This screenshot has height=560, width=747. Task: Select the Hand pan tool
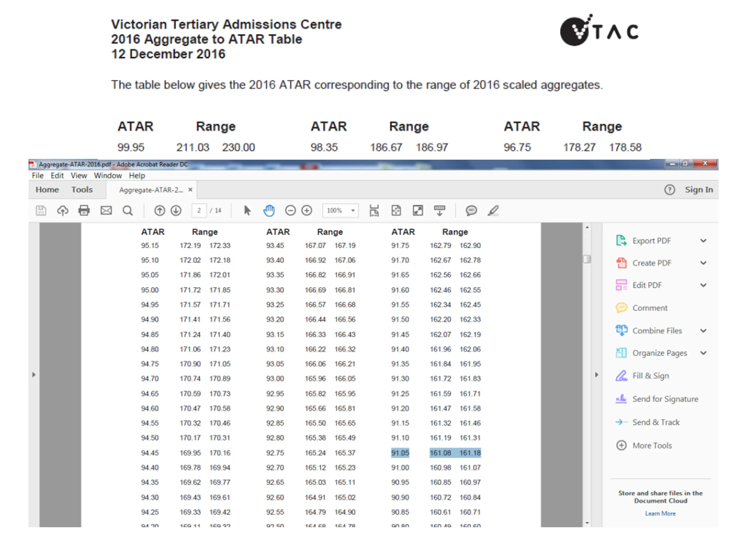(x=269, y=211)
